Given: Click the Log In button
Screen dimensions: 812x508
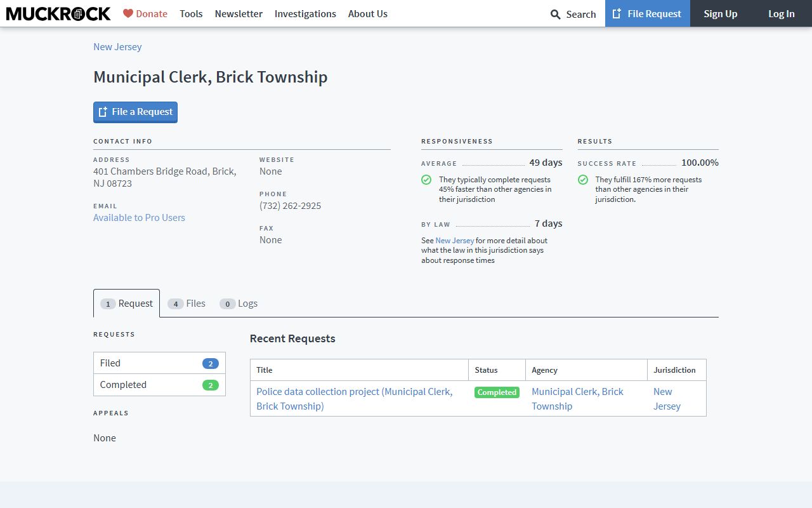Looking at the screenshot, I should 781,13.
